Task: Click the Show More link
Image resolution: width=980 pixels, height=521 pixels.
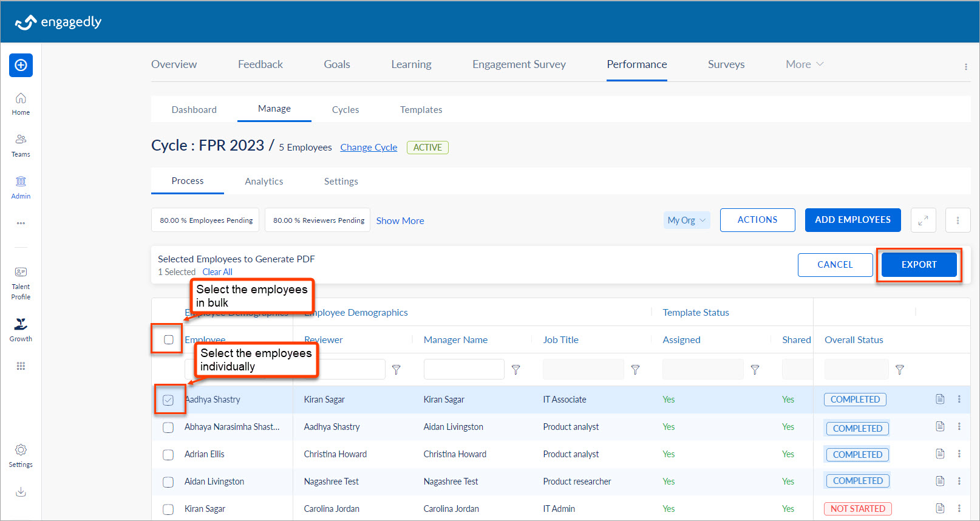Action: 400,221
